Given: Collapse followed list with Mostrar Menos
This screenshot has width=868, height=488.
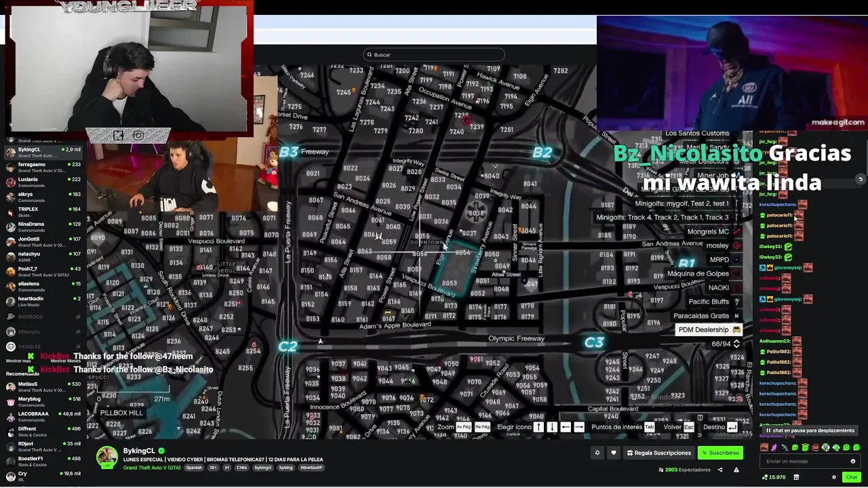Looking at the screenshot, I should click(66, 361).
